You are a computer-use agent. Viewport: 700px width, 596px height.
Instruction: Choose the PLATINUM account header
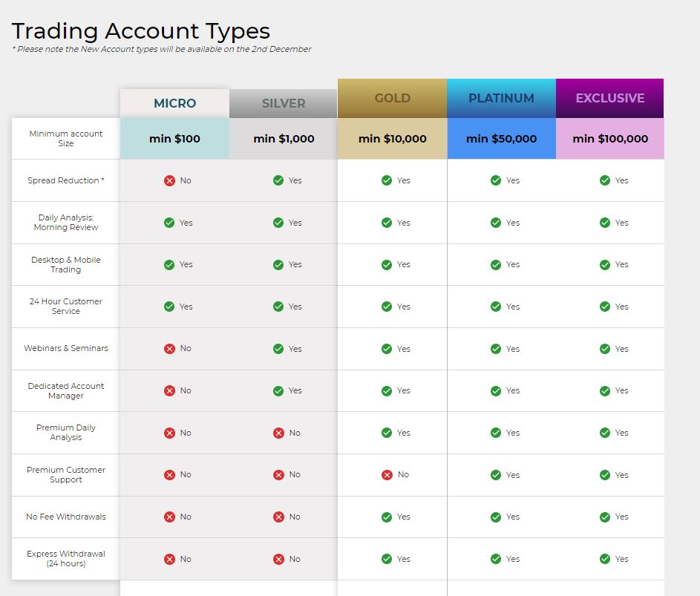pos(501,98)
